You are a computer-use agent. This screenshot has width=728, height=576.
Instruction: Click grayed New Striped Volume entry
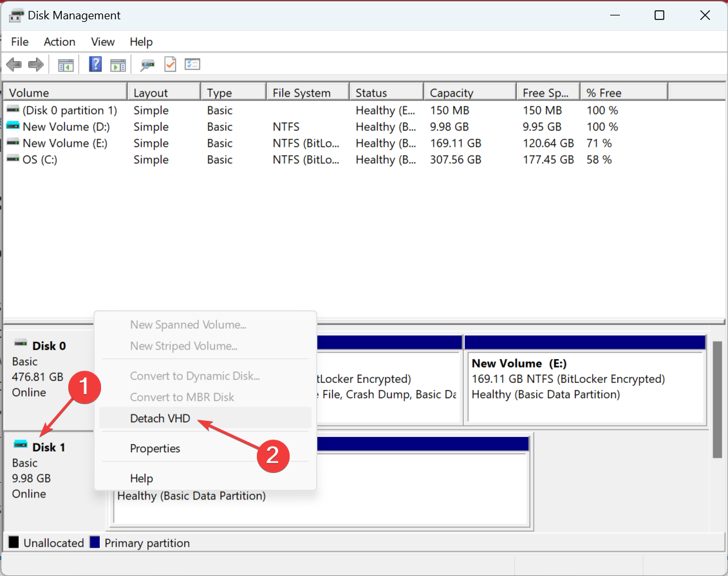tap(205, 346)
